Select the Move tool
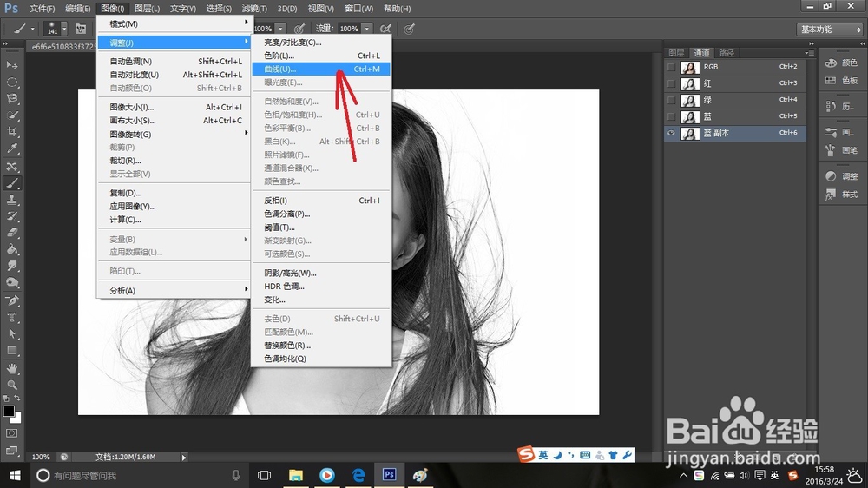The height and width of the screenshot is (488, 868). point(11,65)
